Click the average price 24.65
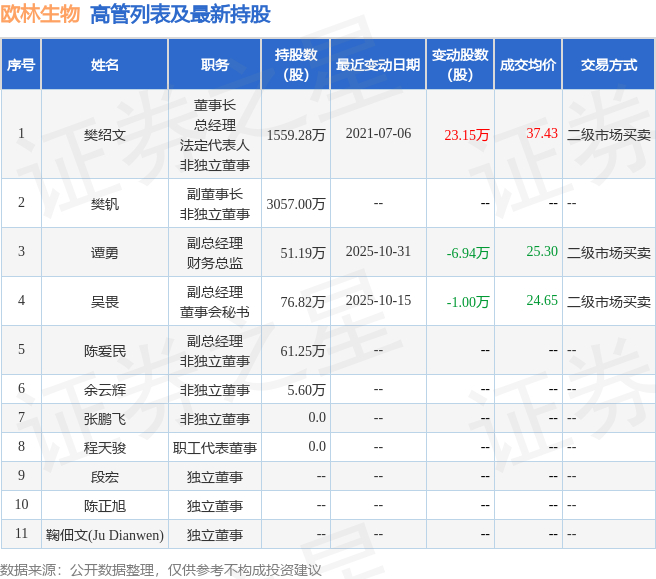Image resolution: width=656 pixels, height=579 pixels. [x=542, y=300]
